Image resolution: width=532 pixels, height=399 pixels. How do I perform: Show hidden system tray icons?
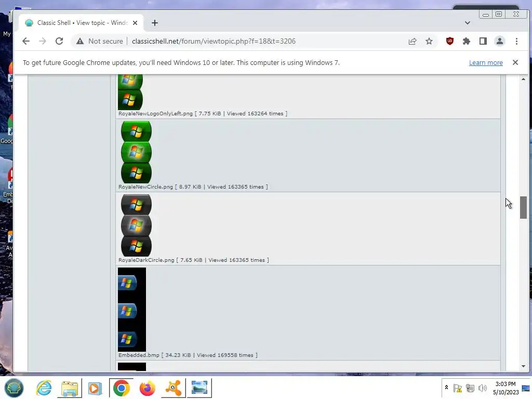tap(446, 388)
